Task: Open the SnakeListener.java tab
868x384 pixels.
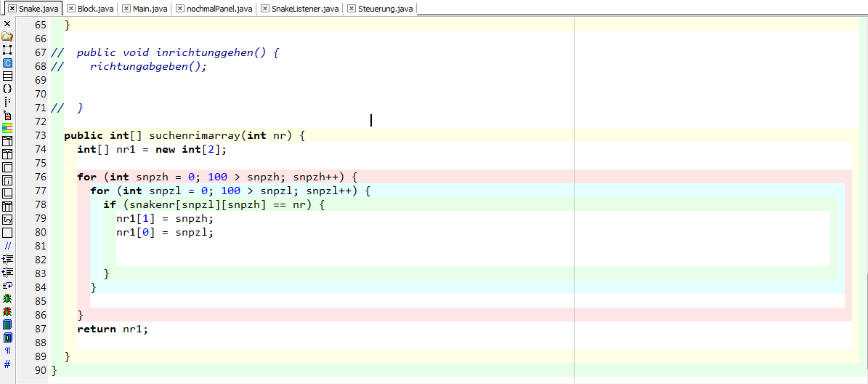Action: click(x=305, y=9)
